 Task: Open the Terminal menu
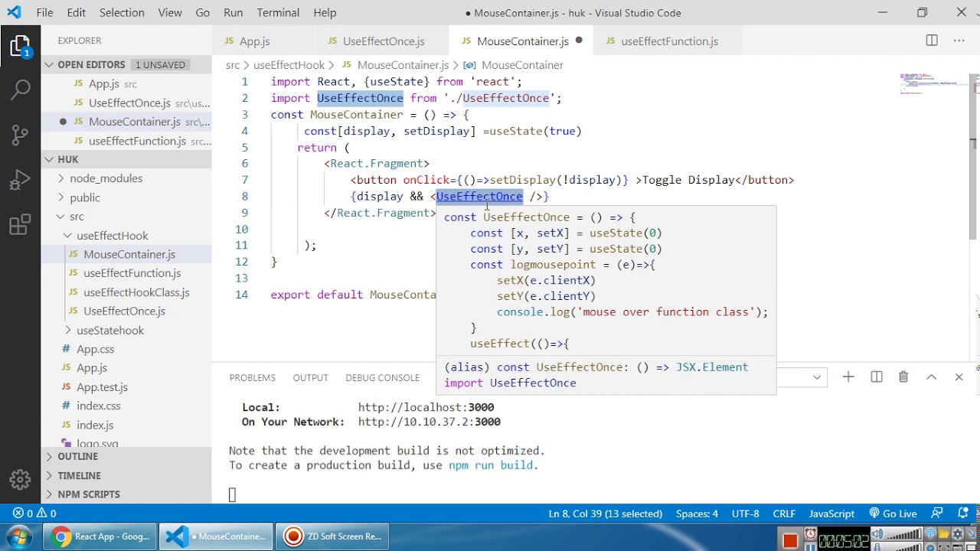coord(278,12)
